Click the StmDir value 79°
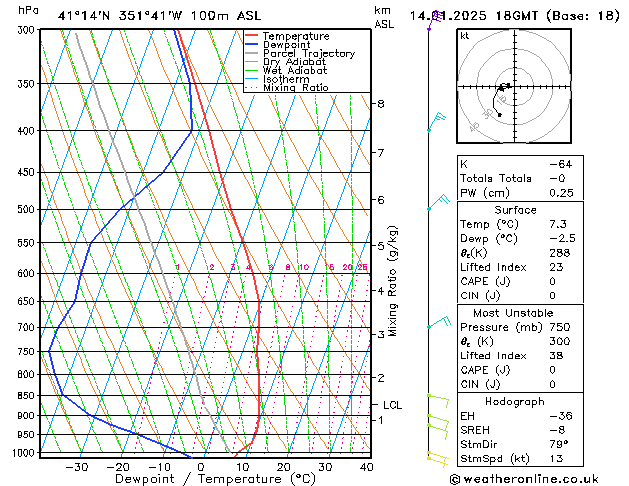 click(559, 444)
